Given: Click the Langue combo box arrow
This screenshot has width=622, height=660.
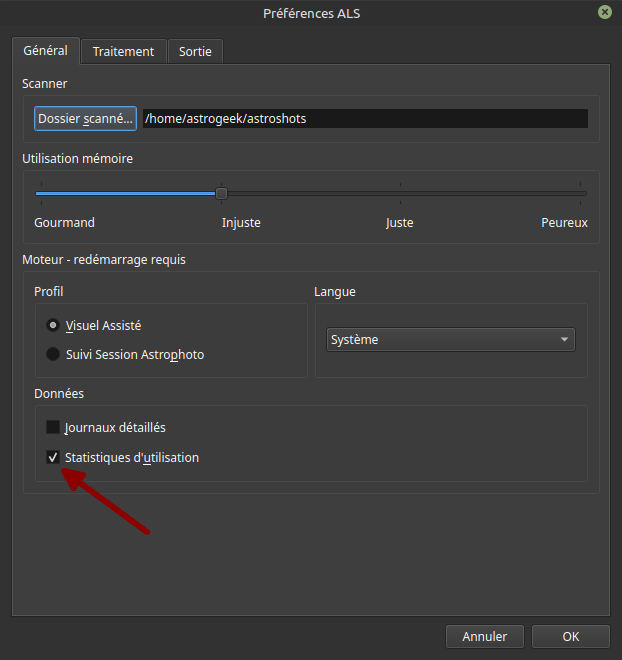Looking at the screenshot, I should pos(565,340).
